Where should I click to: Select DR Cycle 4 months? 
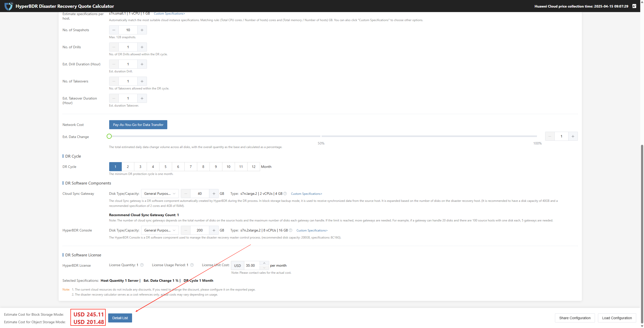point(153,167)
